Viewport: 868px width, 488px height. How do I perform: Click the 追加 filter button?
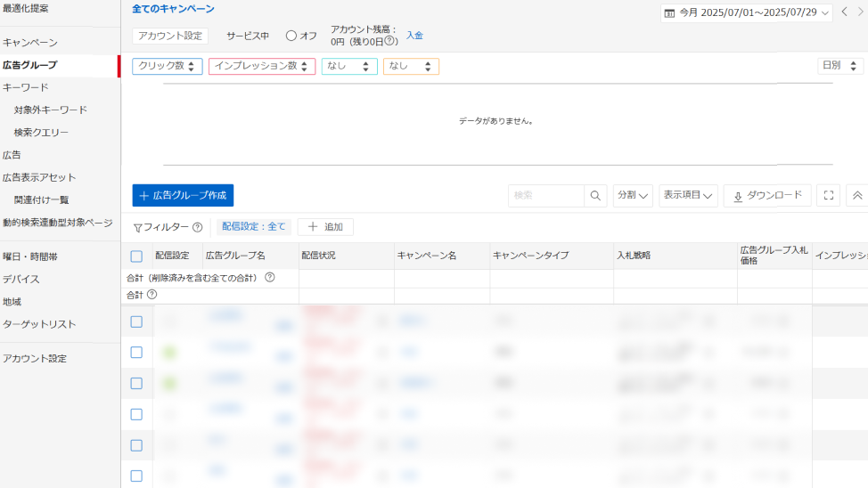(x=325, y=227)
